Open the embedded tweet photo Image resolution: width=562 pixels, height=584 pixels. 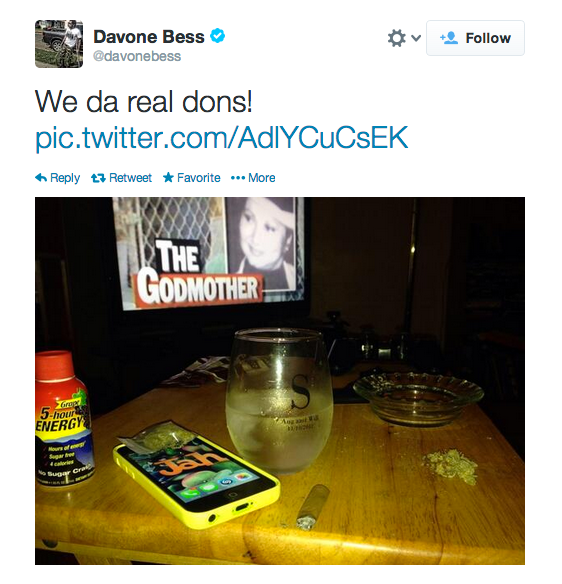280,381
